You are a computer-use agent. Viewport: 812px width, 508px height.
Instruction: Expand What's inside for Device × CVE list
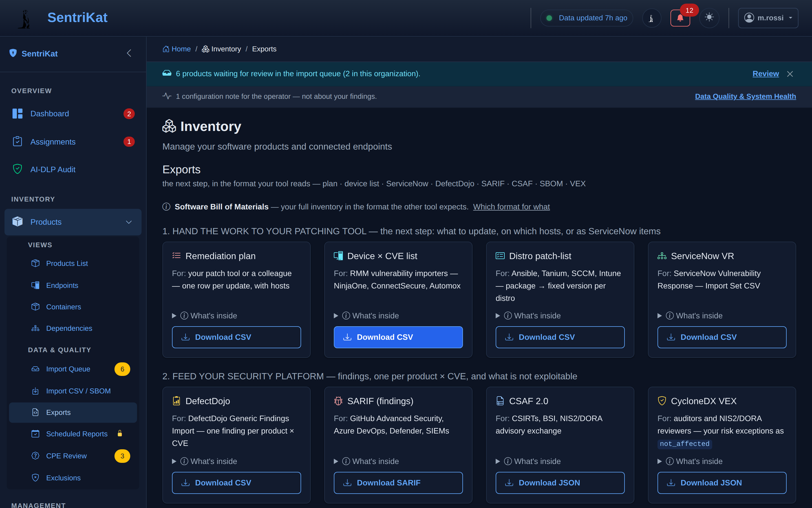pos(367,316)
